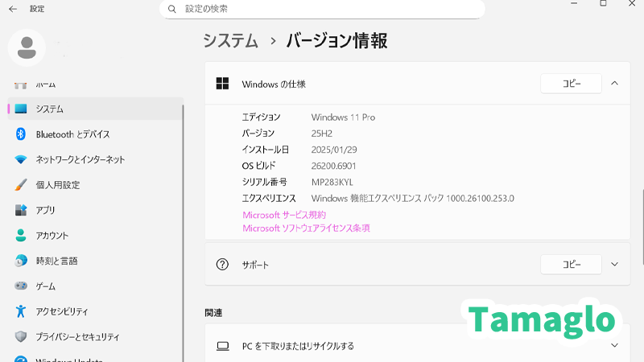Click the 個人用設定 paintbrush icon
This screenshot has width=644, height=362.
[21, 185]
